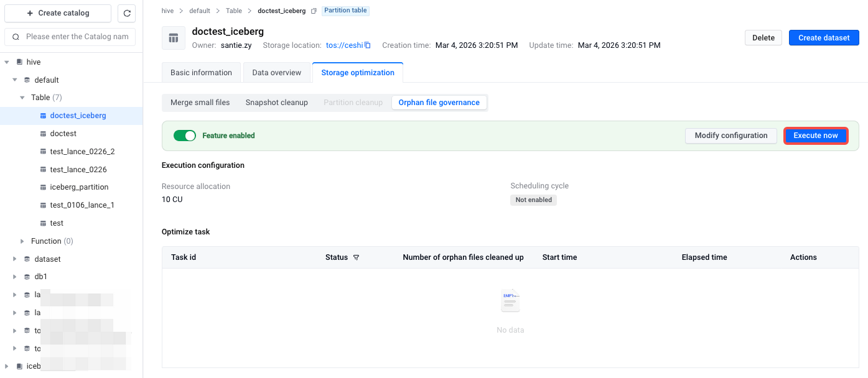Click into the Catalog name search field
Screen dimensions: 868x378
point(77,37)
